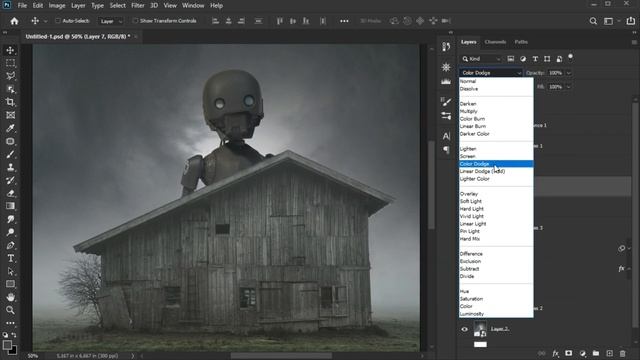Click the Untitled-1.psd document tab
The width and height of the screenshot is (640, 360).
78,36
